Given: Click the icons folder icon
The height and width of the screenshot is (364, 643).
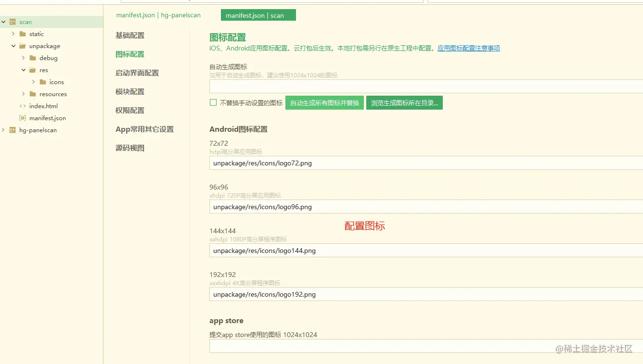Looking at the screenshot, I should click(43, 82).
